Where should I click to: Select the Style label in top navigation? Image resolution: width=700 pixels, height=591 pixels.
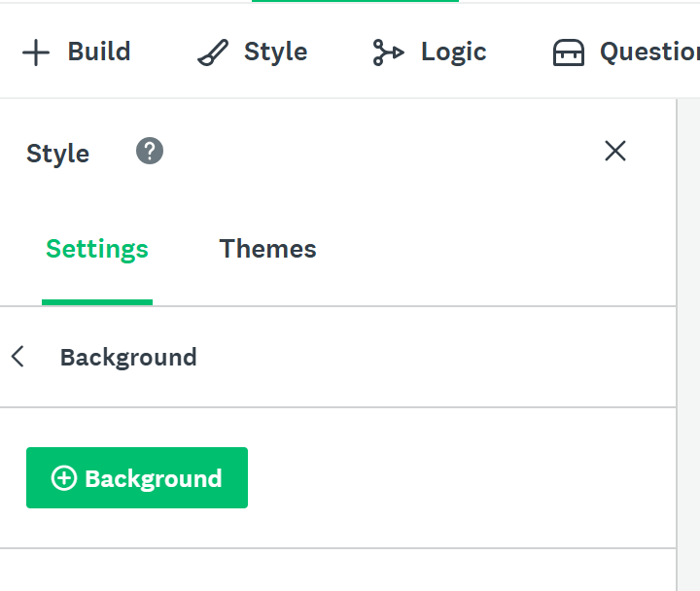tap(275, 52)
